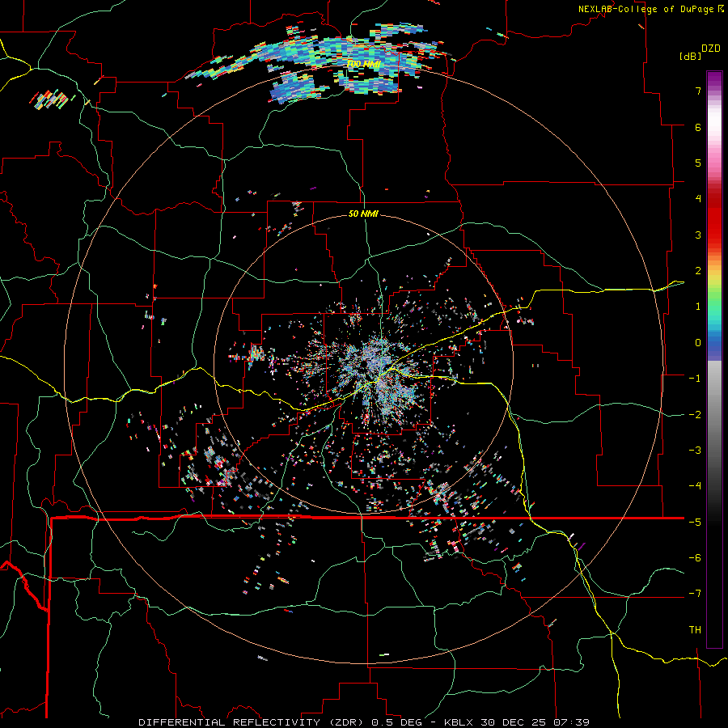Click the 3 value on the dB scale
The height and width of the screenshot is (728, 728).
(698, 235)
